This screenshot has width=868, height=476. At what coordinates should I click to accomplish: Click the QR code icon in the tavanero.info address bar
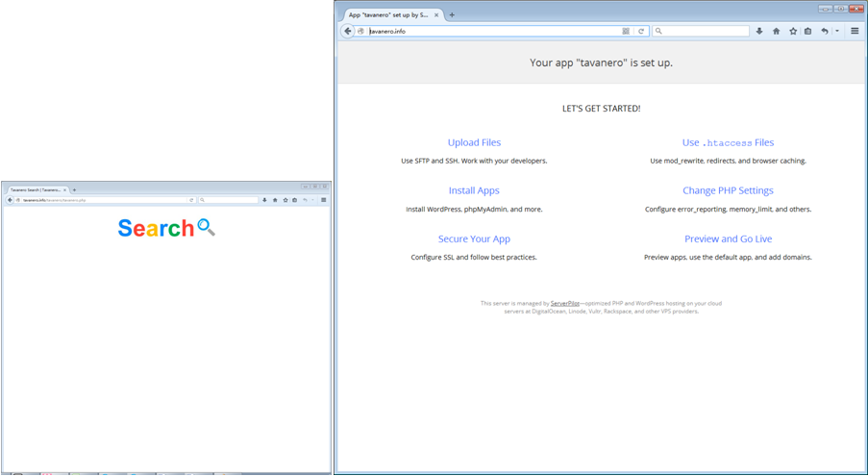(626, 31)
